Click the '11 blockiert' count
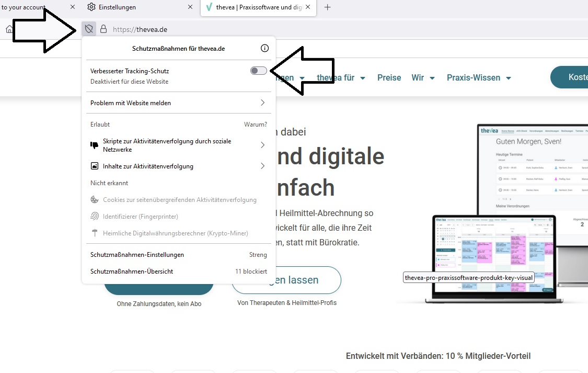588x373 pixels. pos(251,272)
